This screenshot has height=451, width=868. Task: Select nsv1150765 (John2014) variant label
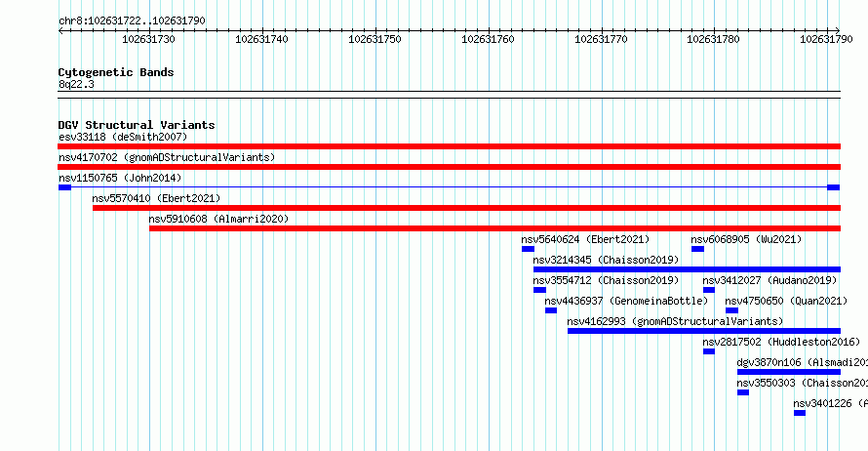click(120, 178)
